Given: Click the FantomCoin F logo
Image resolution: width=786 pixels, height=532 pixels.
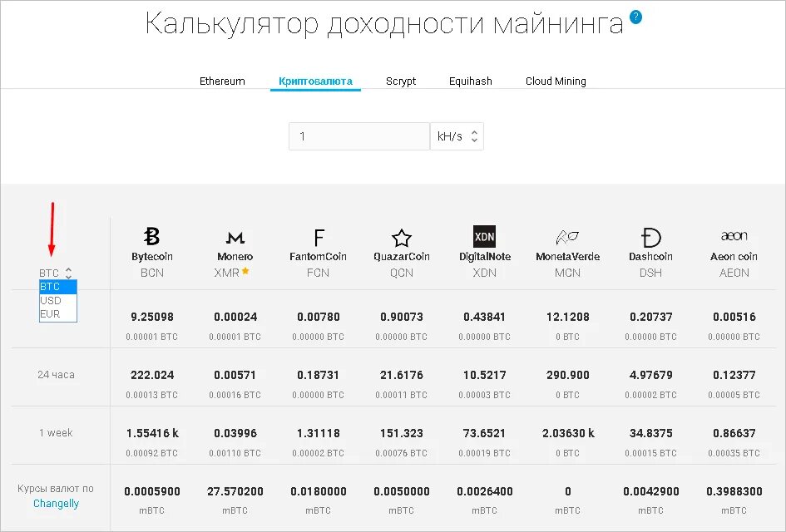Looking at the screenshot, I should pos(319,238).
